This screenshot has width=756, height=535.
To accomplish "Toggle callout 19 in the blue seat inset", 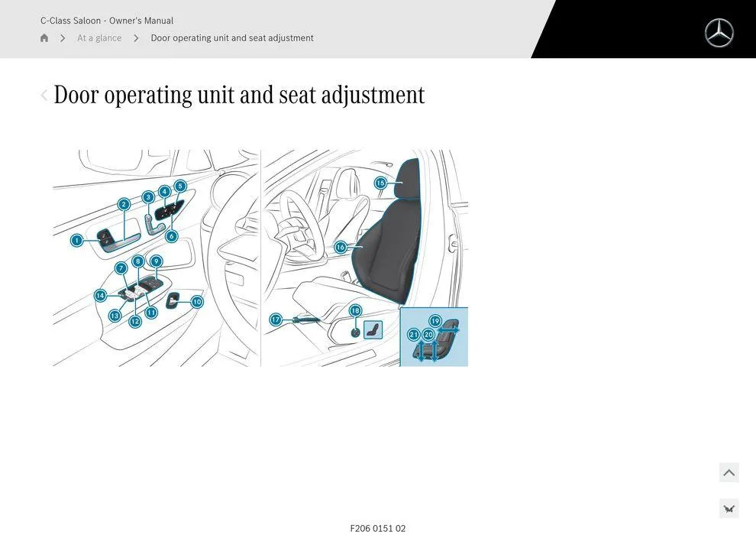I will [x=435, y=319].
